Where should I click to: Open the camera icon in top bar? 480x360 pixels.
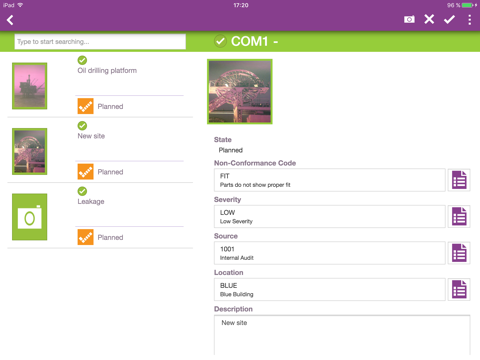(x=409, y=20)
